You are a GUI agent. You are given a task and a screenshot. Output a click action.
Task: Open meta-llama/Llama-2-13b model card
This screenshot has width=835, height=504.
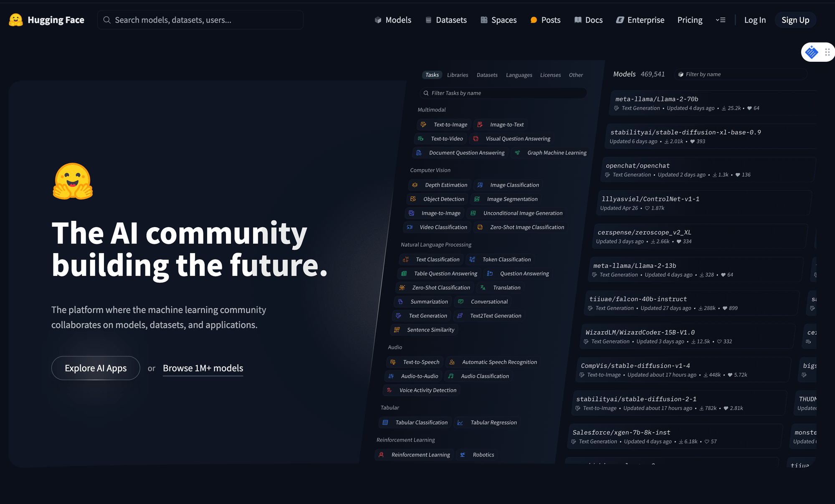point(696,270)
